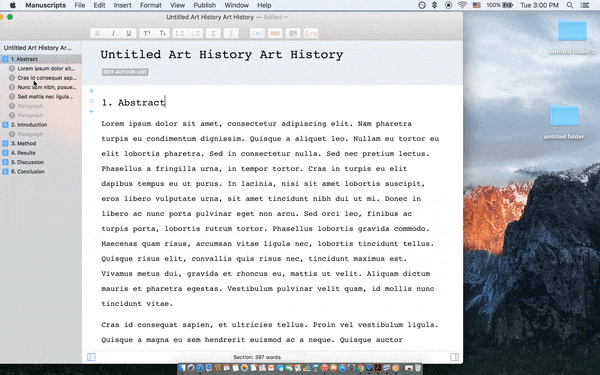Click the Wi-Fi status icon in menu bar

tap(462, 5)
